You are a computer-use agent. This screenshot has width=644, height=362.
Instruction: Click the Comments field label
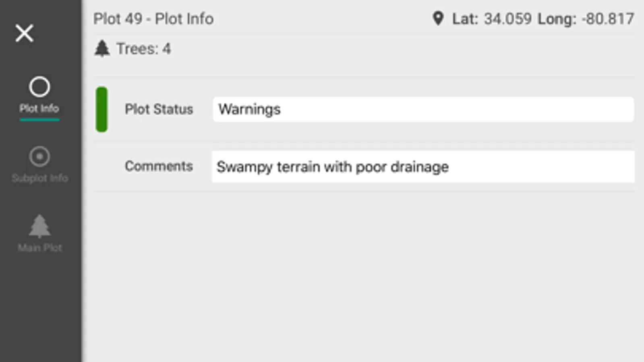click(159, 166)
